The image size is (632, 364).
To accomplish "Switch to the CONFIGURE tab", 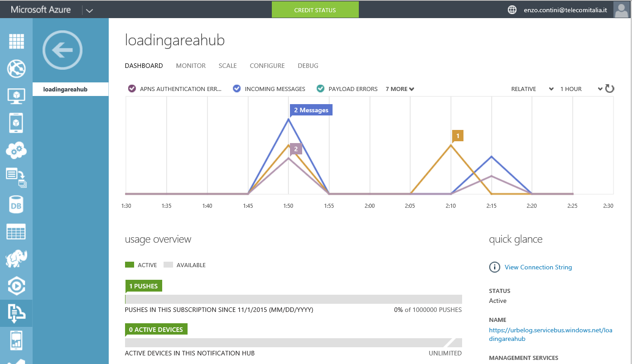I will pyautogui.click(x=267, y=66).
